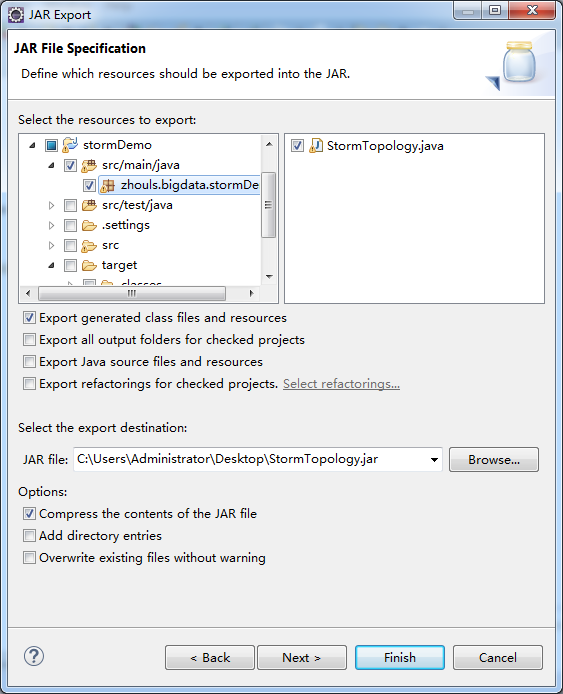Expand the .settings folder node

[51, 225]
